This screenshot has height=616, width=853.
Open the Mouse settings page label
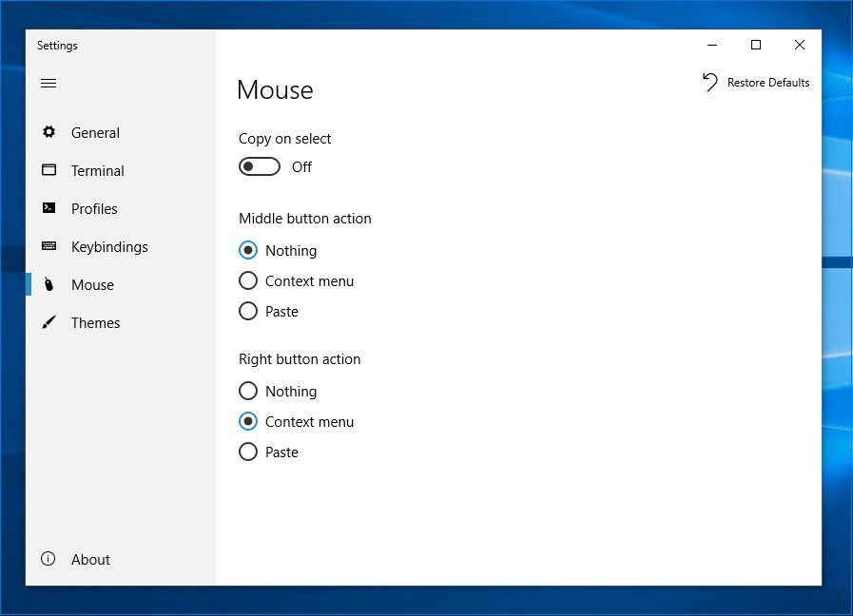pyautogui.click(x=92, y=285)
